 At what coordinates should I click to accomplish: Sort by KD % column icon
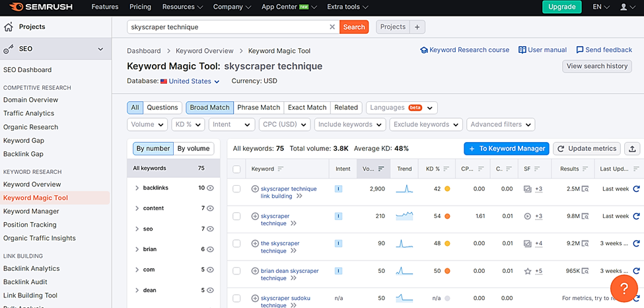[x=446, y=169]
